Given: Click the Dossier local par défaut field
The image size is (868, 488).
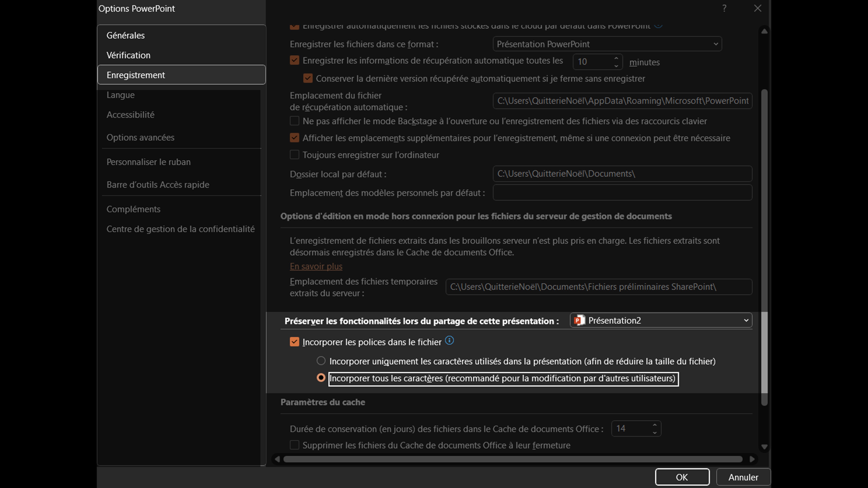Looking at the screenshot, I should [x=622, y=174].
